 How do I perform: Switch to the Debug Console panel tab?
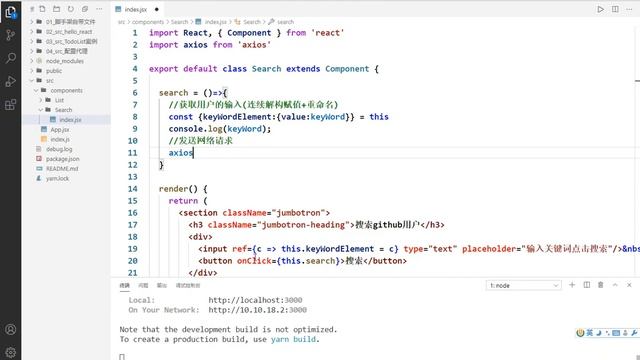point(188,285)
